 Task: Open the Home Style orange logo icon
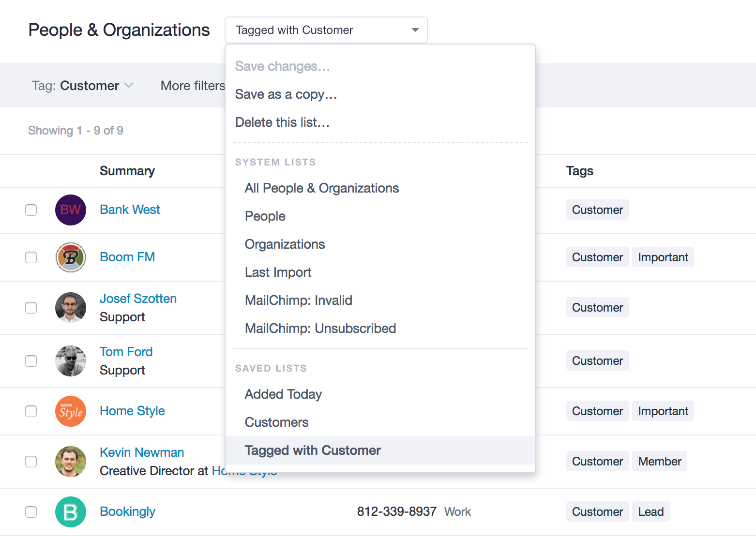[x=71, y=411]
